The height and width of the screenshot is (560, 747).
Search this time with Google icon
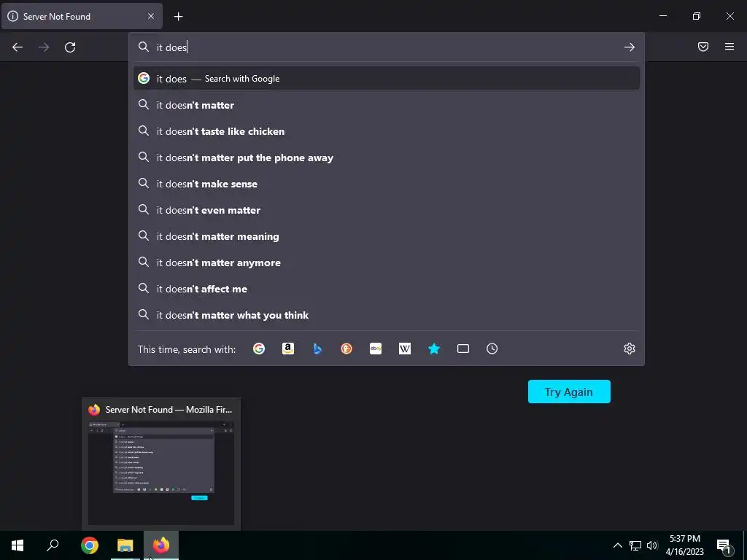259,349
